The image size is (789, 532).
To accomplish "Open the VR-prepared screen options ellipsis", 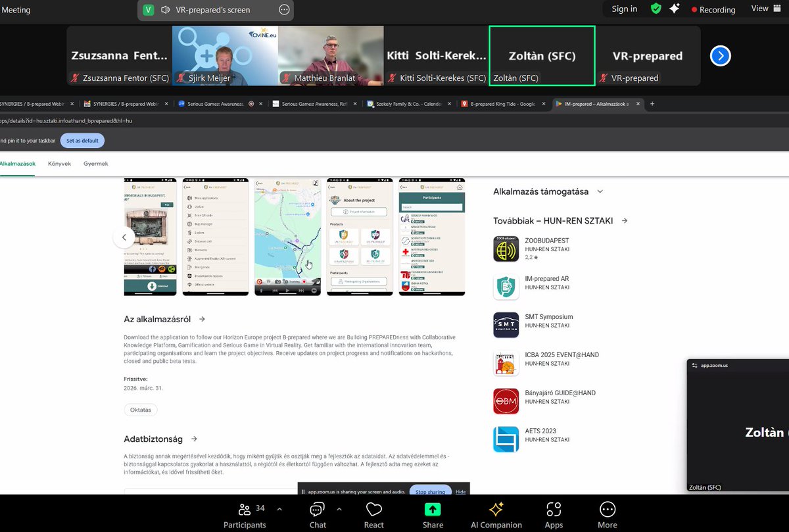I will pyautogui.click(x=284, y=10).
